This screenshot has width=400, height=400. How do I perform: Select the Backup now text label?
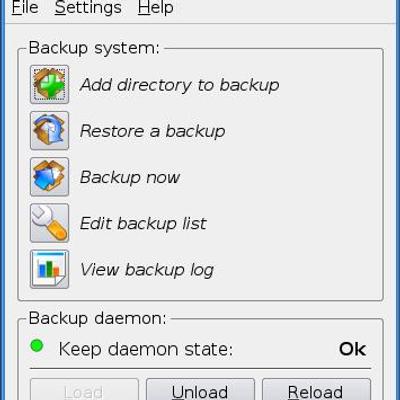[130, 178]
